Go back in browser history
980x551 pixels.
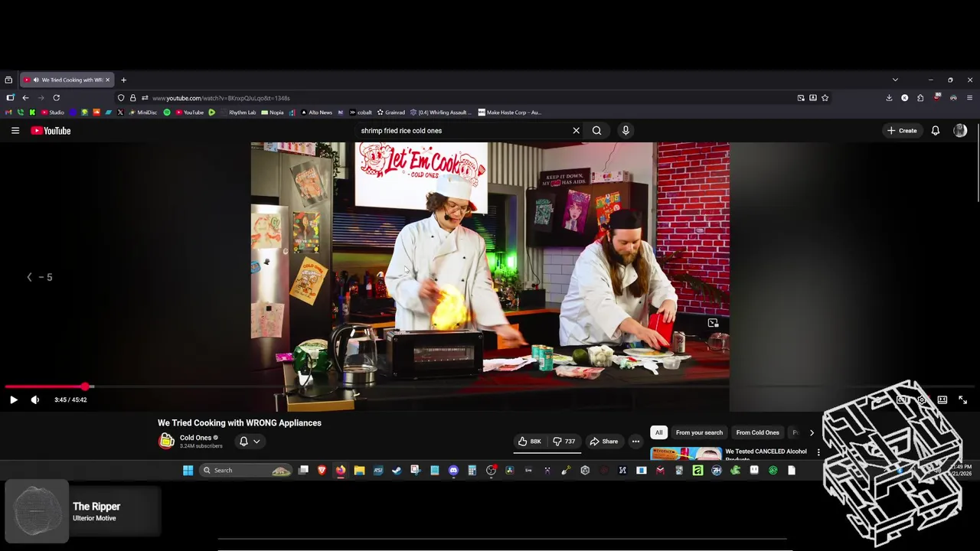[x=25, y=98]
